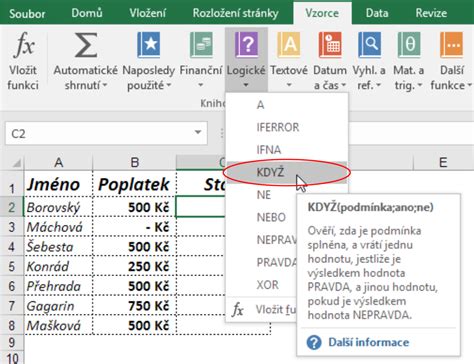Open Naposledy použité functions book icon
474x364 pixels.
(x=149, y=45)
